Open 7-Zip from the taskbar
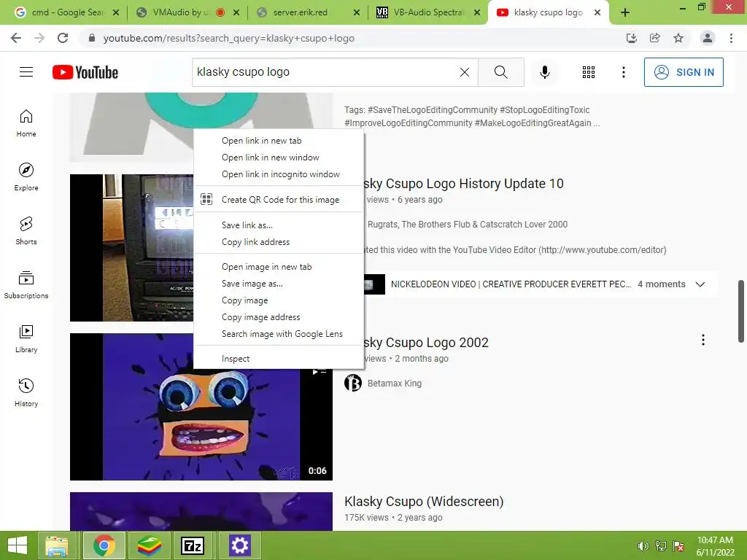 (193, 545)
